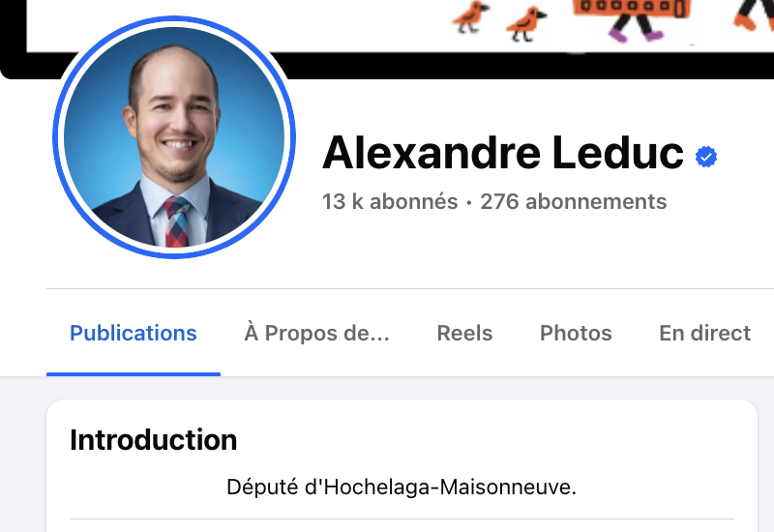774x532 pixels.
Task: Go to the Photos tab
Action: (576, 333)
